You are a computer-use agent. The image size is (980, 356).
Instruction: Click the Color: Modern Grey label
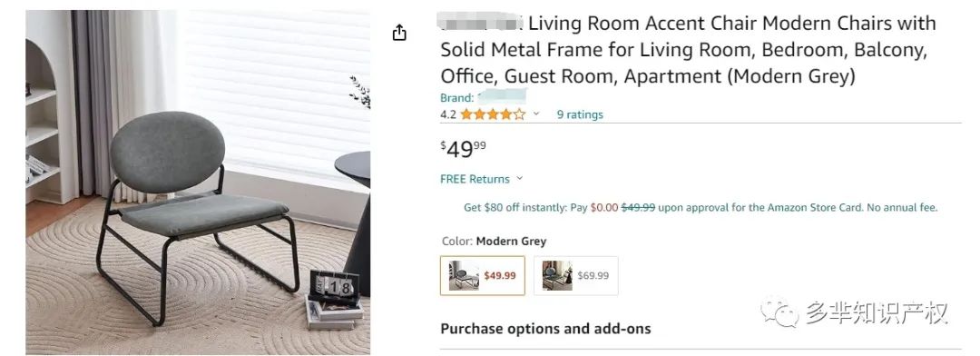pyautogui.click(x=494, y=241)
